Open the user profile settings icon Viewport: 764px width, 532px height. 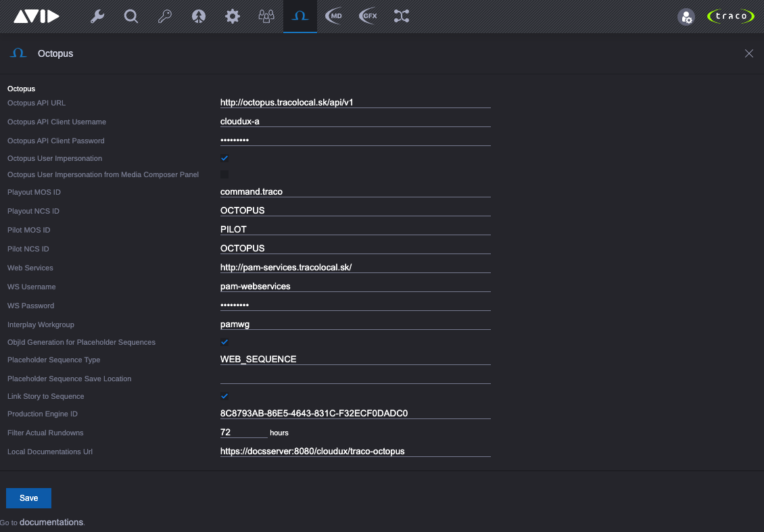coord(686,17)
